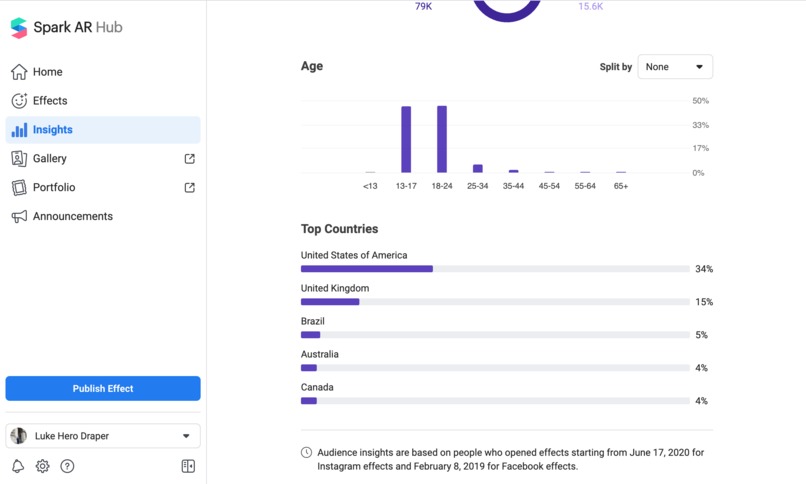Collapse sidebar using panel icon
Viewport: 806px width, 484px height.
pyautogui.click(x=188, y=466)
